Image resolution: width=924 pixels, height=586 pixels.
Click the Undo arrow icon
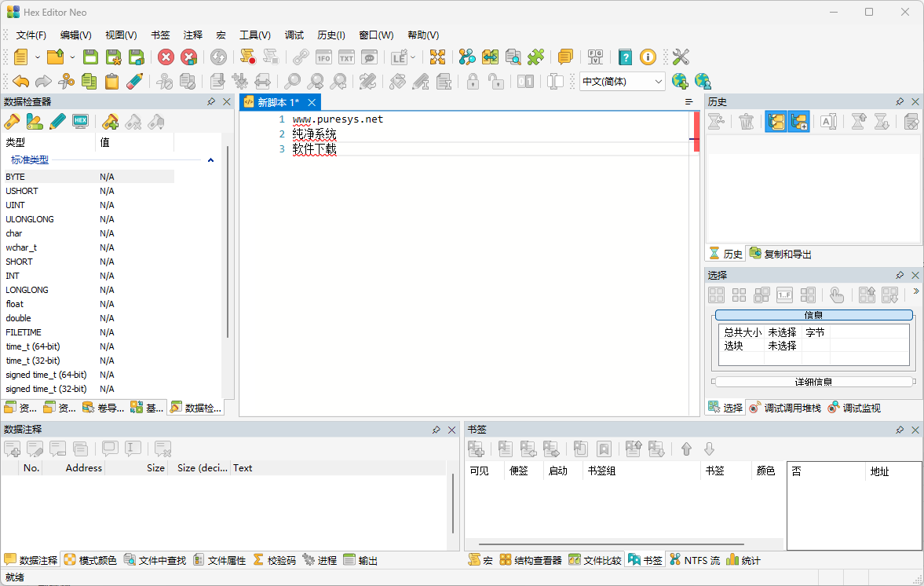[x=20, y=81]
